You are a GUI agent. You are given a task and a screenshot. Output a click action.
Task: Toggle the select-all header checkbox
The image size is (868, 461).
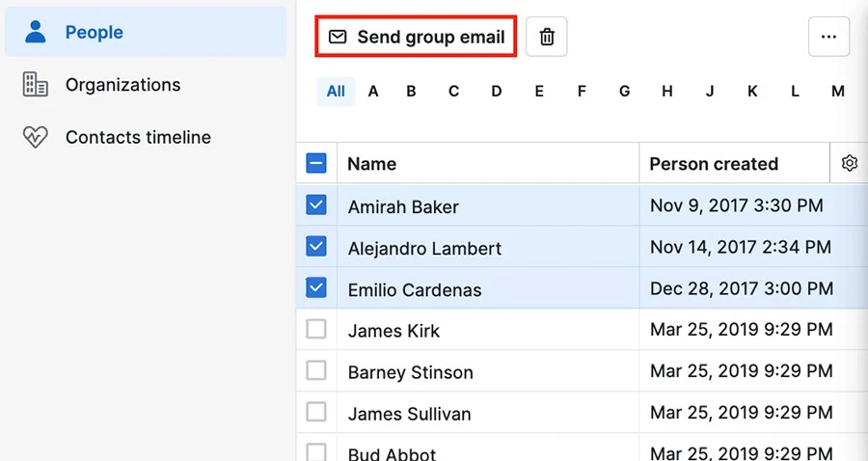click(x=316, y=163)
